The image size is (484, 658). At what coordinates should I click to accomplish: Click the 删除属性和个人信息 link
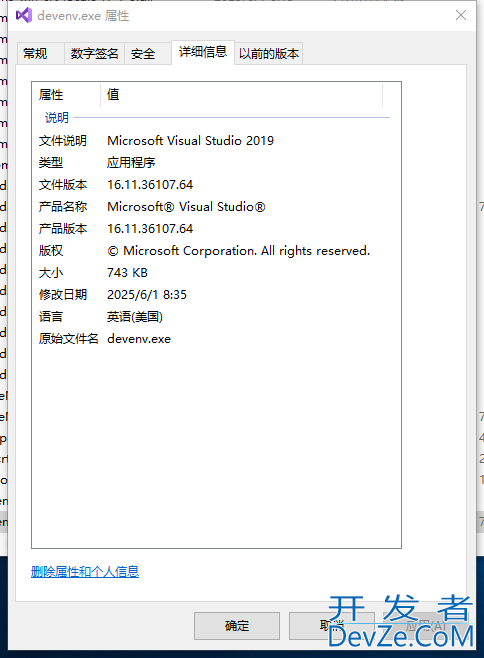(x=85, y=572)
